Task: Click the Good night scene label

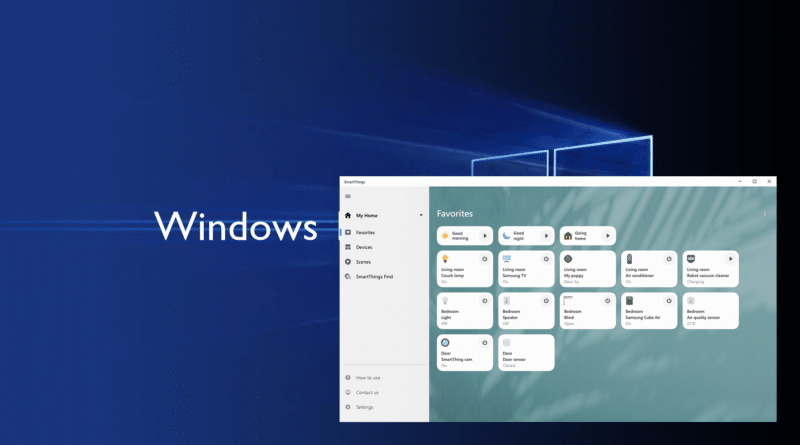Action: pos(518,236)
